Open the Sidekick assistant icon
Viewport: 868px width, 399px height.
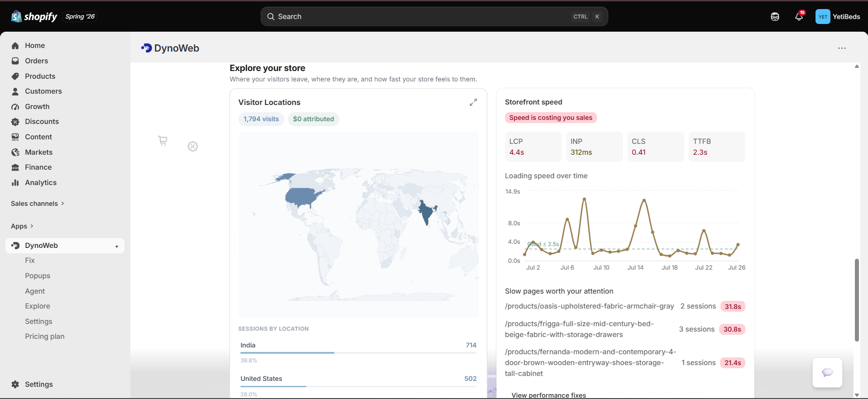[x=775, y=17]
